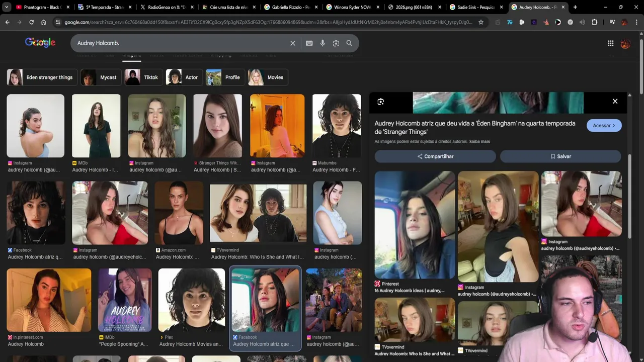The image size is (644, 362).
Task: Open the Google account avatar
Action: 625,43
